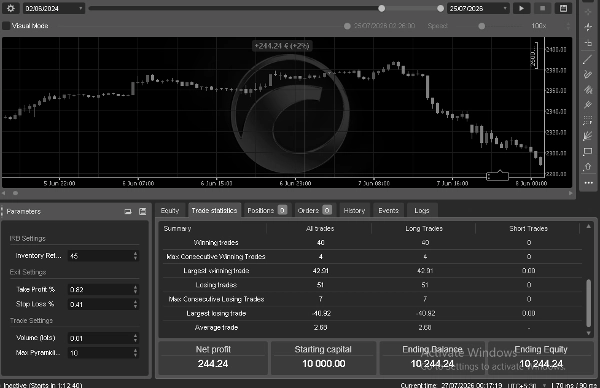Click the Volume (lots) field 0.01
Image resolution: width=600 pixels, height=388 pixels.
tap(103, 338)
